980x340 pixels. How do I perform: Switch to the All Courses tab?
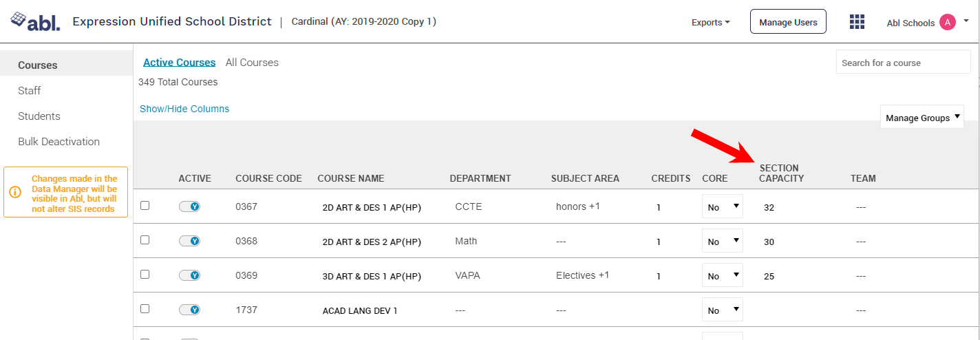point(252,63)
